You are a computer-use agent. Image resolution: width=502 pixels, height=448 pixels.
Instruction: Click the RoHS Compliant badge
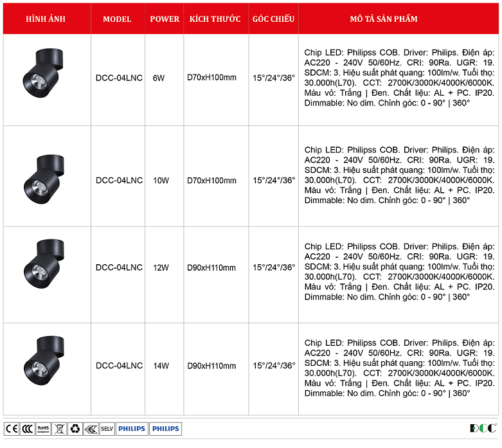click(x=43, y=429)
